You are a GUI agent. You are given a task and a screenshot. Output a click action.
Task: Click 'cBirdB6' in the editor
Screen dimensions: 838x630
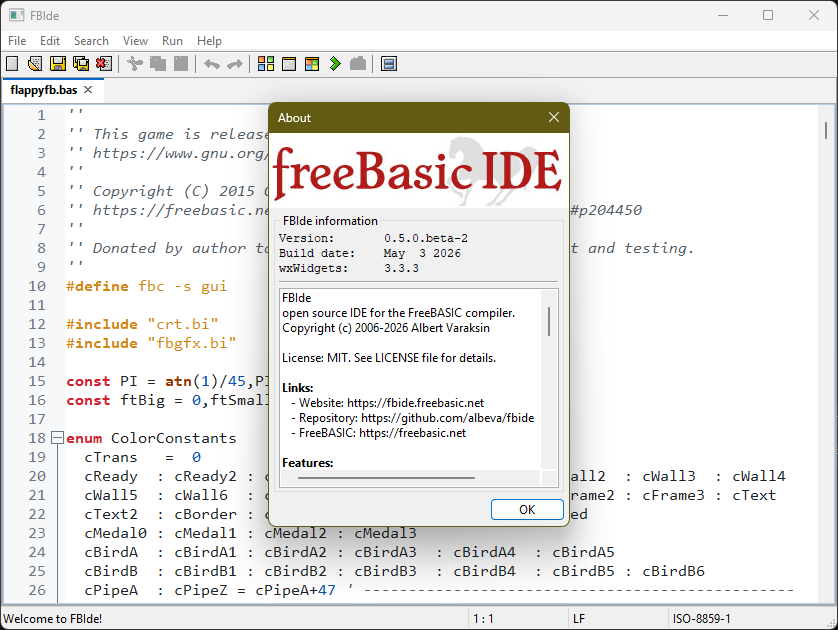(673, 571)
